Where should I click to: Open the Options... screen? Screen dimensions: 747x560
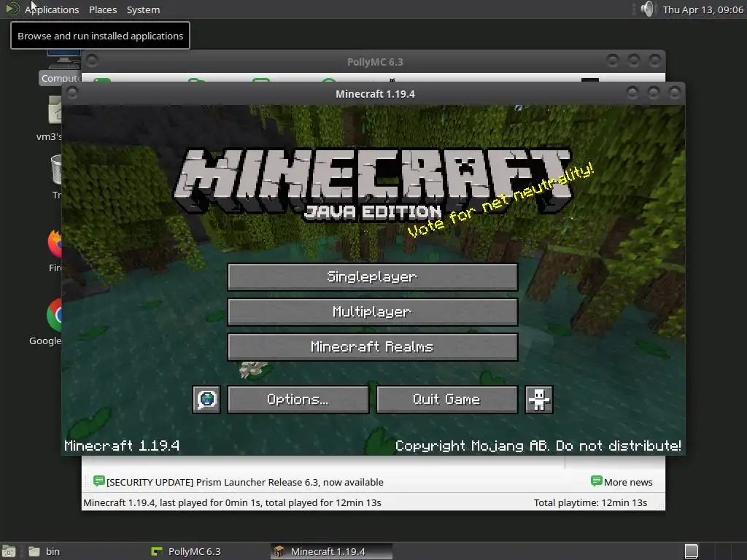(298, 400)
